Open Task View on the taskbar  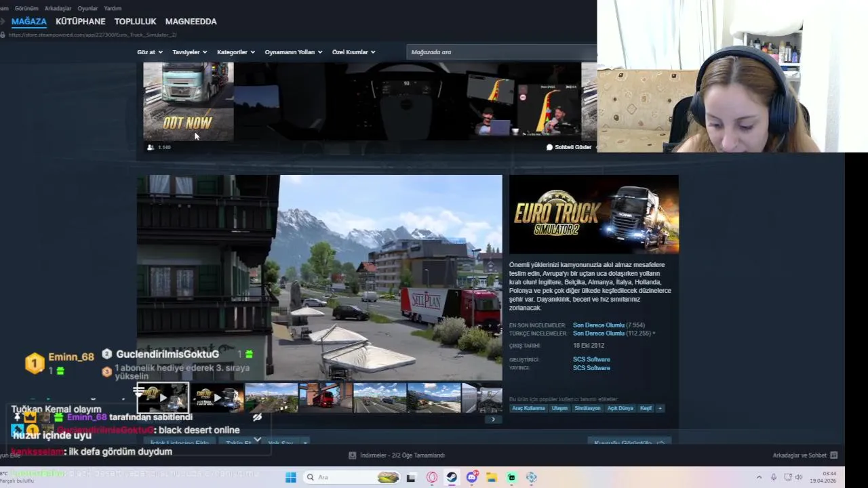[x=411, y=477]
